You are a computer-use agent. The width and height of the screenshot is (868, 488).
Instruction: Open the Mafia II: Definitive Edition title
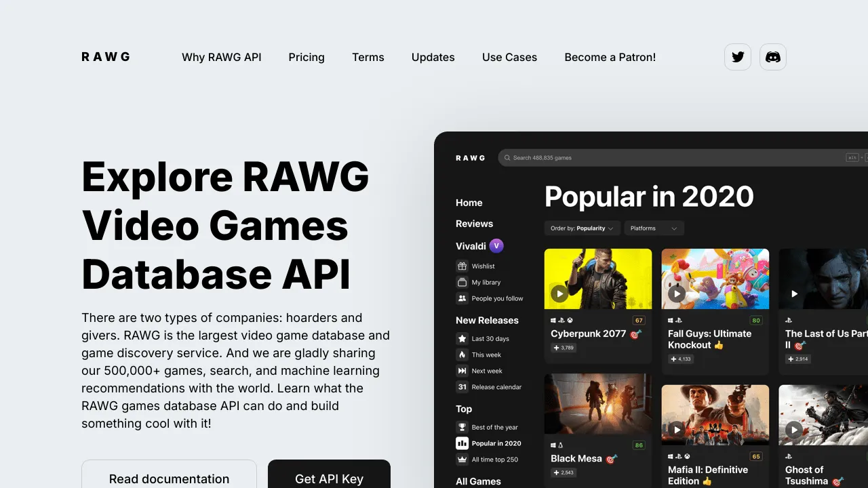pos(708,475)
